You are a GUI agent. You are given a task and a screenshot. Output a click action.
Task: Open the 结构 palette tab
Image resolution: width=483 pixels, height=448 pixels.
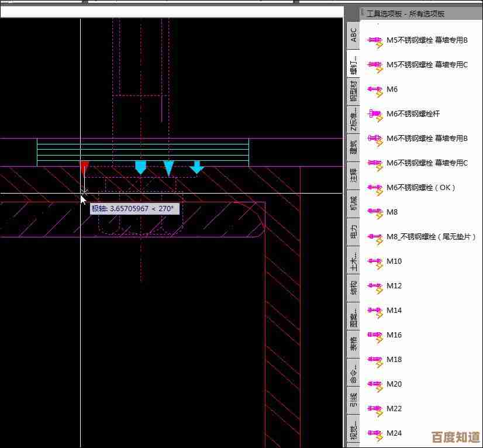(x=353, y=288)
